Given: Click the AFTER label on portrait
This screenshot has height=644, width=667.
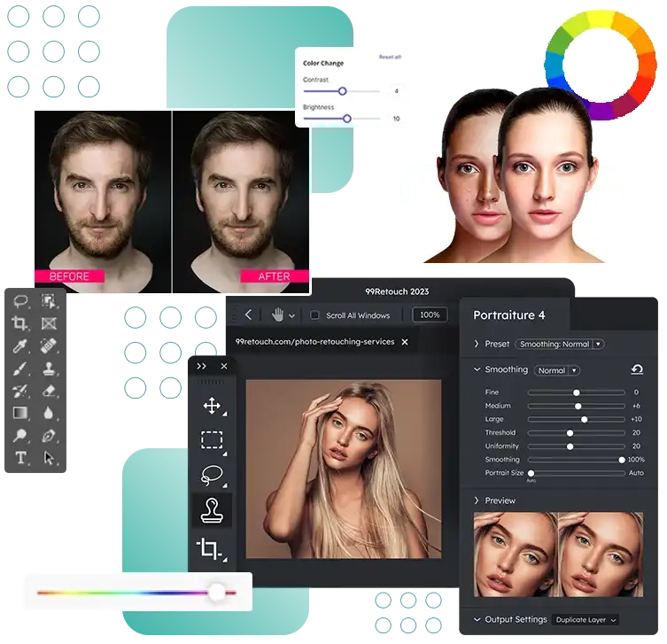Looking at the screenshot, I should coord(275,276).
